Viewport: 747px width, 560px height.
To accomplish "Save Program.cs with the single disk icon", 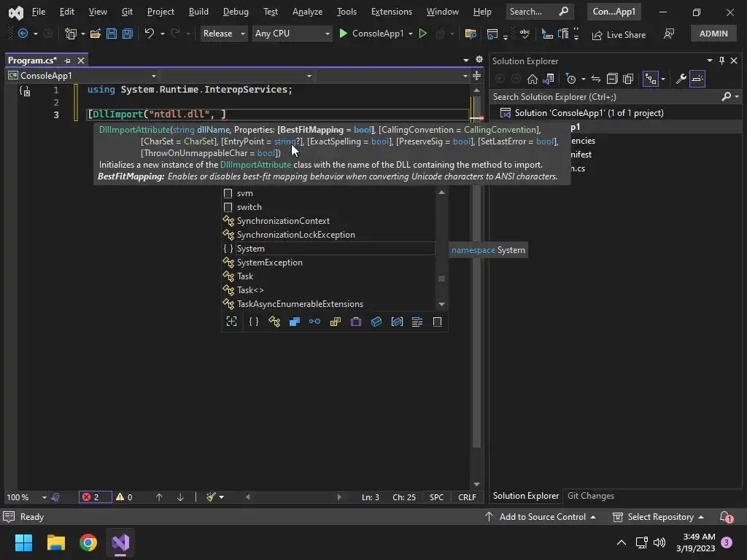I will tap(112, 34).
